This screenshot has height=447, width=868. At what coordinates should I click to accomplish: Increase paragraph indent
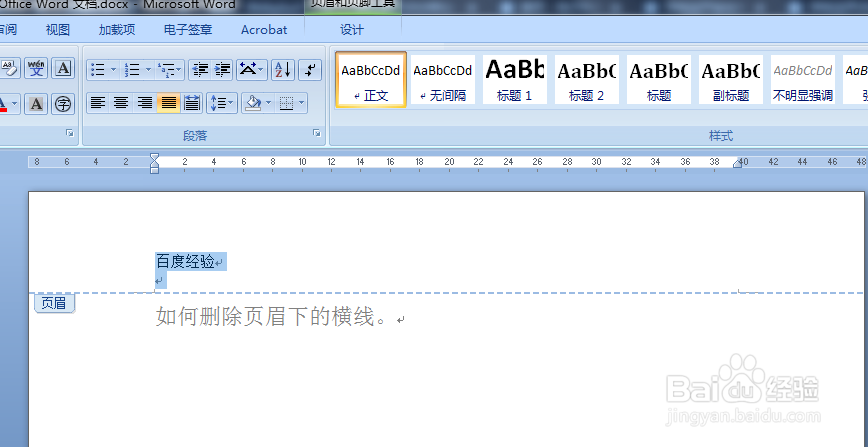(222, 70)
